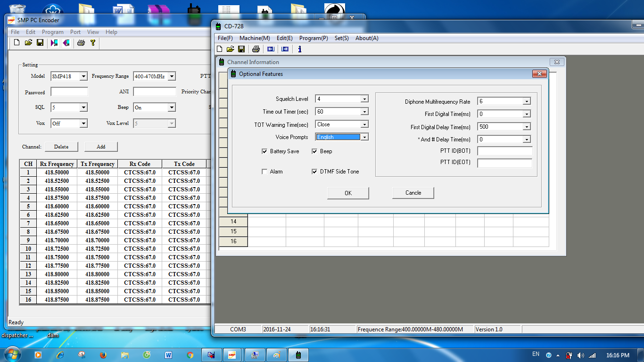Open the Model dropdown showing SMP418

(x=83, y=76)
